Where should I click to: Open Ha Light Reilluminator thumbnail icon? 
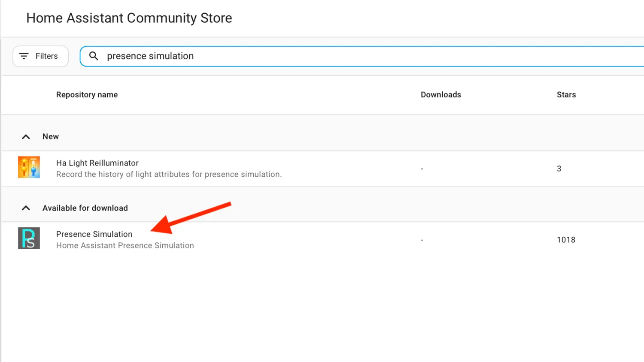point(29,167)
